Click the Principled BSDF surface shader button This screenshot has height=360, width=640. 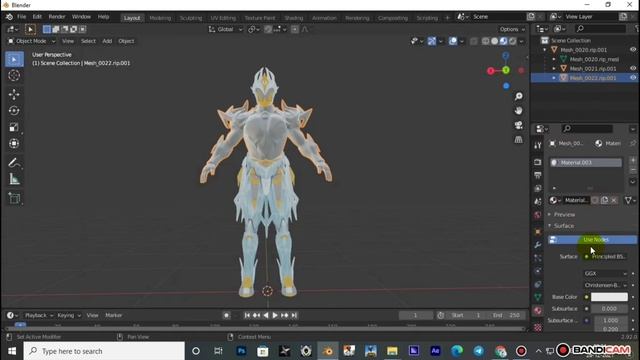point(606,256)
